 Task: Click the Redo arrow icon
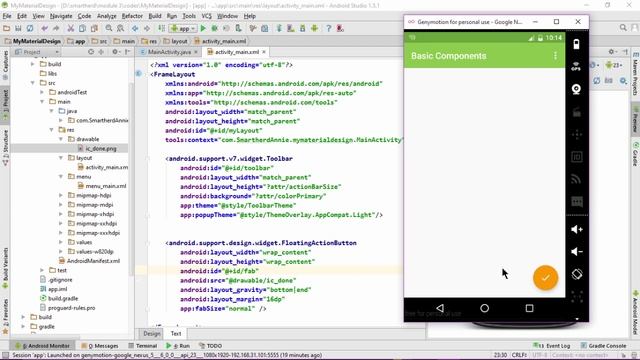(56, 28)
